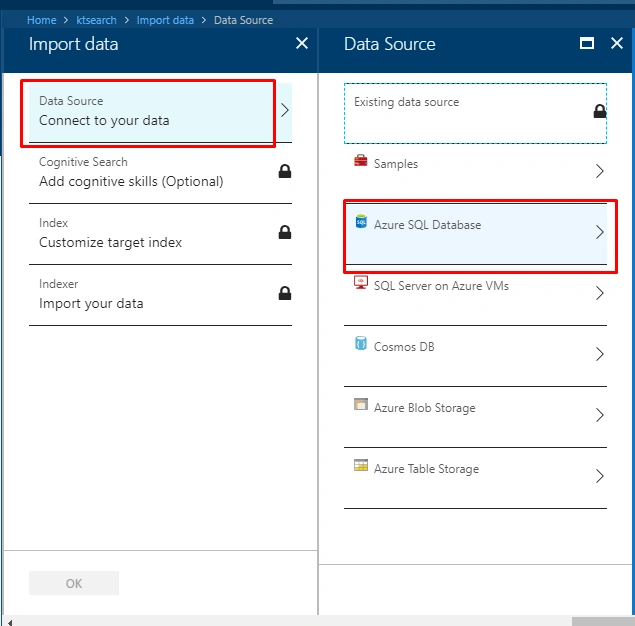
Task: Click the horizontal scrollbar left arrow
Action: pyautogui.click(x=10, y=622)
